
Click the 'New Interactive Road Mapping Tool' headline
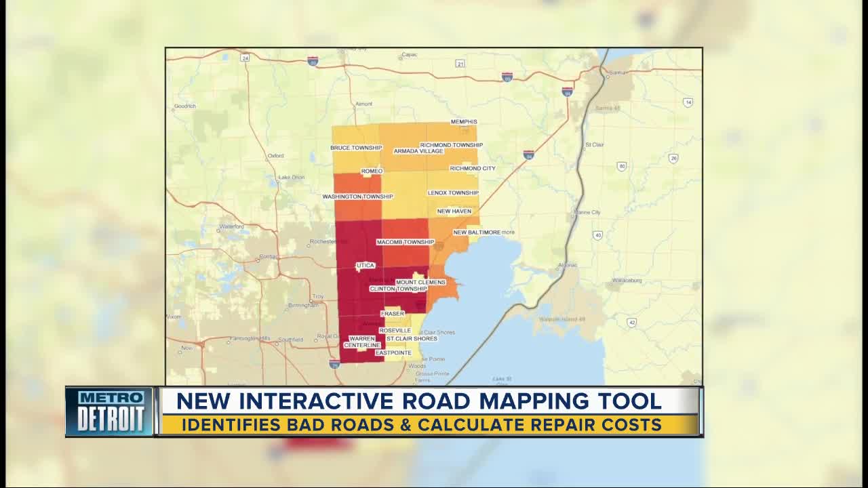(419, 401)
